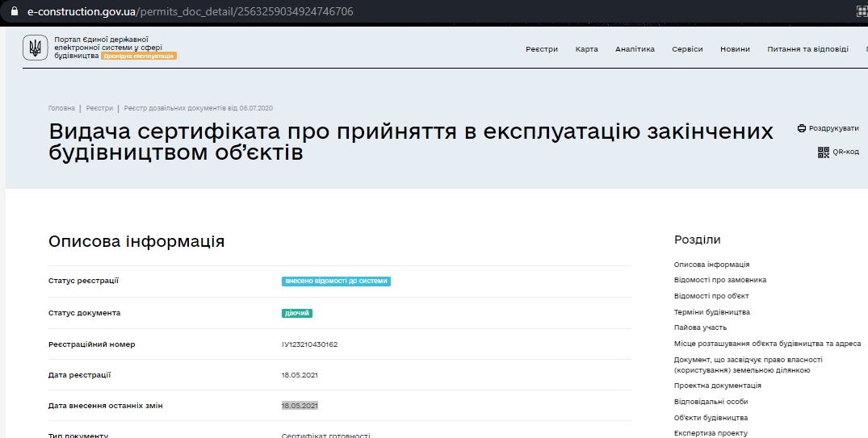Click the QR code icon
868x438 pixels.
(823, 152)
